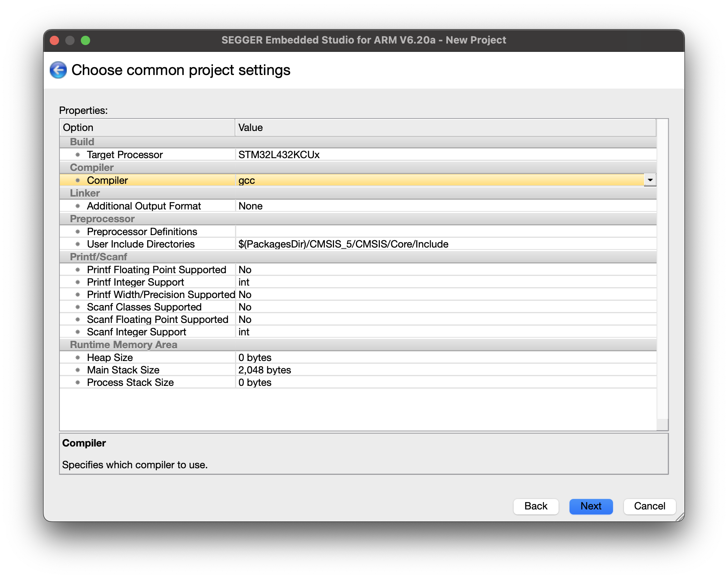Viewport: 728px width, 579px height.
Task: Select the Scanf Integer Support row
Action: pos(358,332)
